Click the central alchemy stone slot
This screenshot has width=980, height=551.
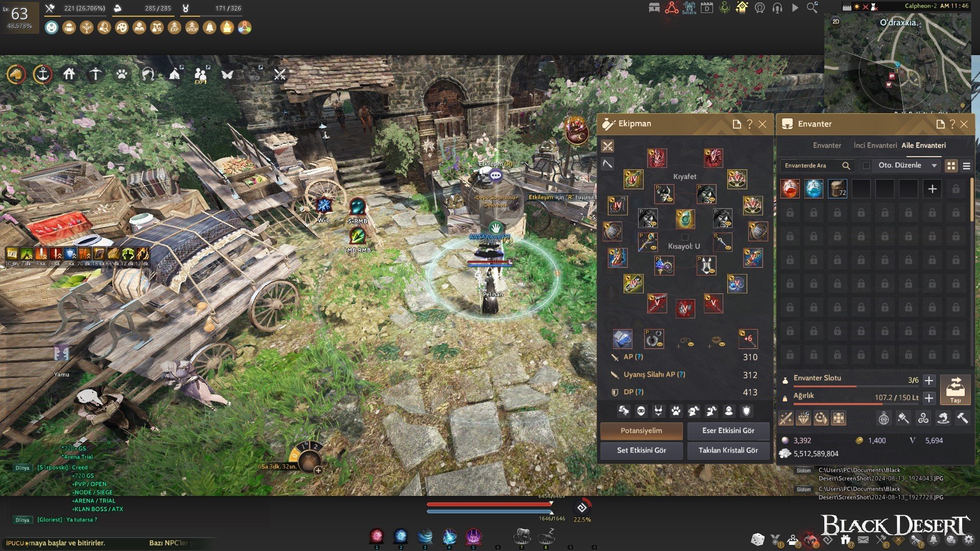point(685,219)
